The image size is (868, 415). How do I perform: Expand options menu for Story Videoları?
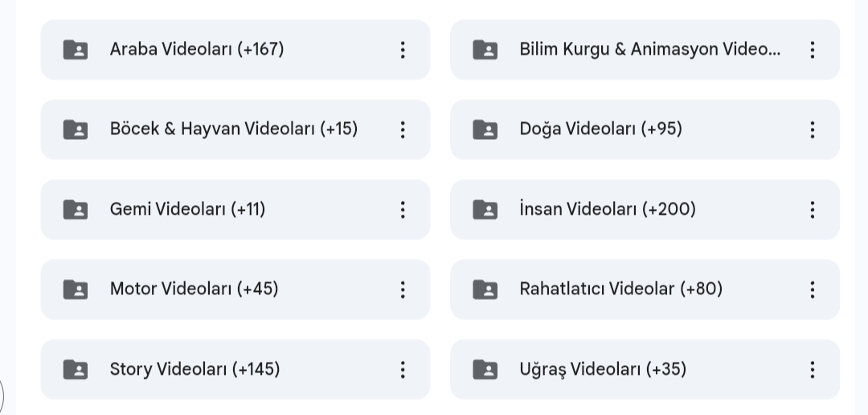click(403, 370)
